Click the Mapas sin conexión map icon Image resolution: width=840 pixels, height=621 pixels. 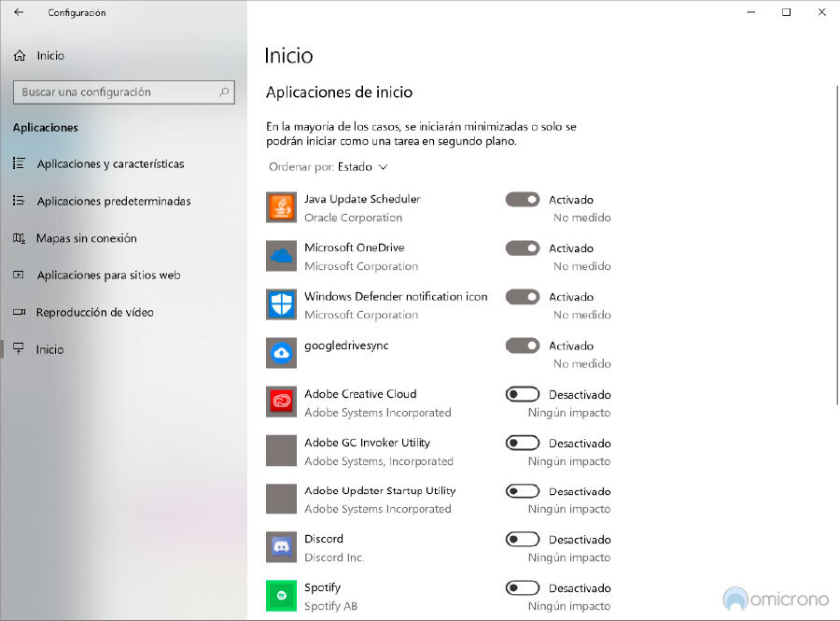point(19,238)
